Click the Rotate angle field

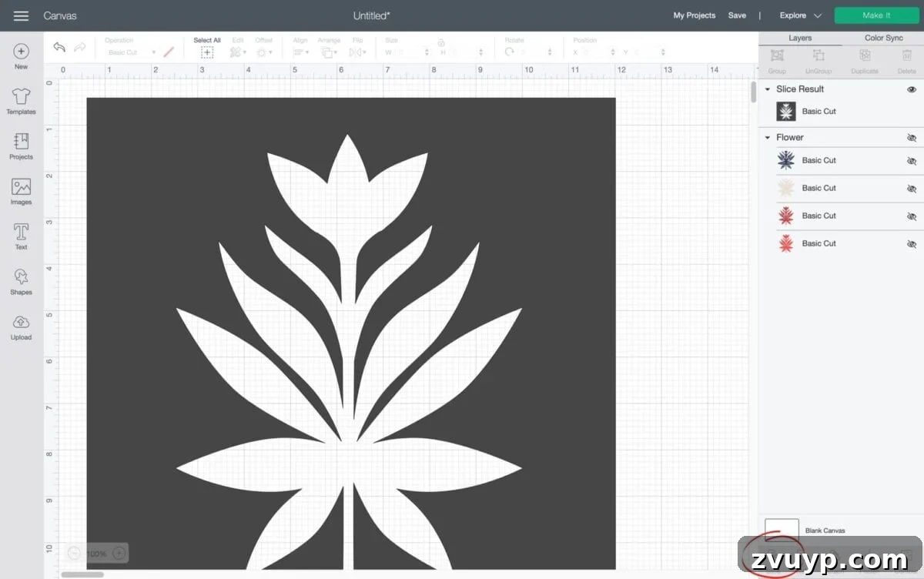(x=536, y=52)
